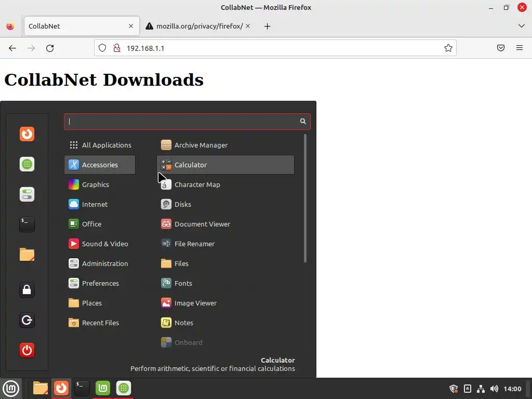Open security shield tray icon
The width and height of the screenshot is (532, 399).
pos(454,389)
